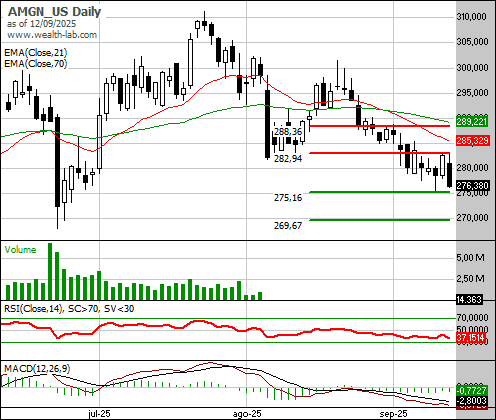Click the 14.363 volume value tag
Viewport: 496px width, 420px height.
pyautogui.click(x=469, y=300)
